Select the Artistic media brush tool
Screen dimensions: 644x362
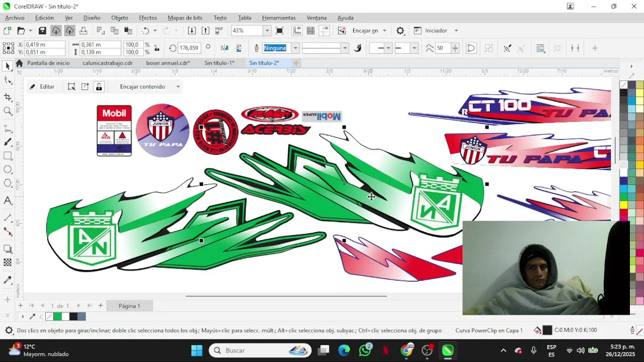[8, 143]
